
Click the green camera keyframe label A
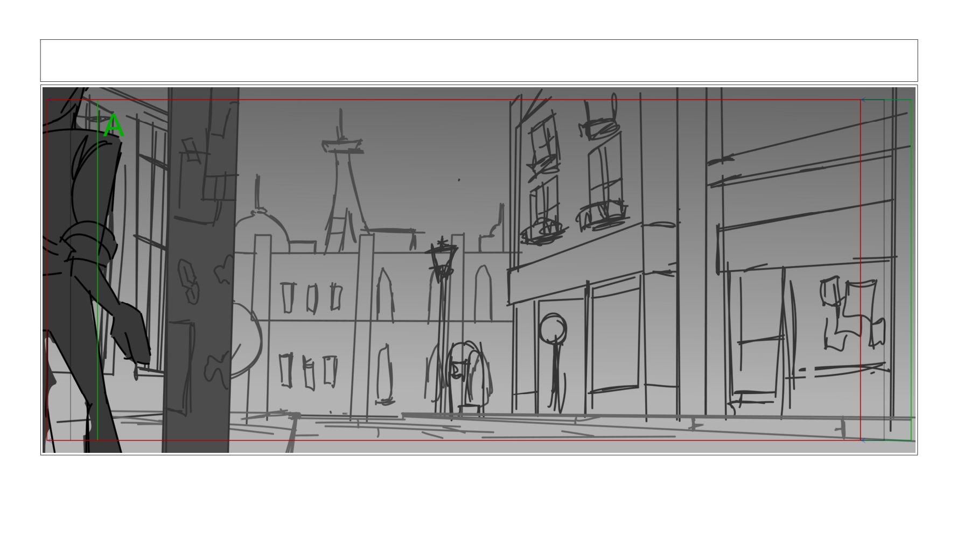[114, 126]
